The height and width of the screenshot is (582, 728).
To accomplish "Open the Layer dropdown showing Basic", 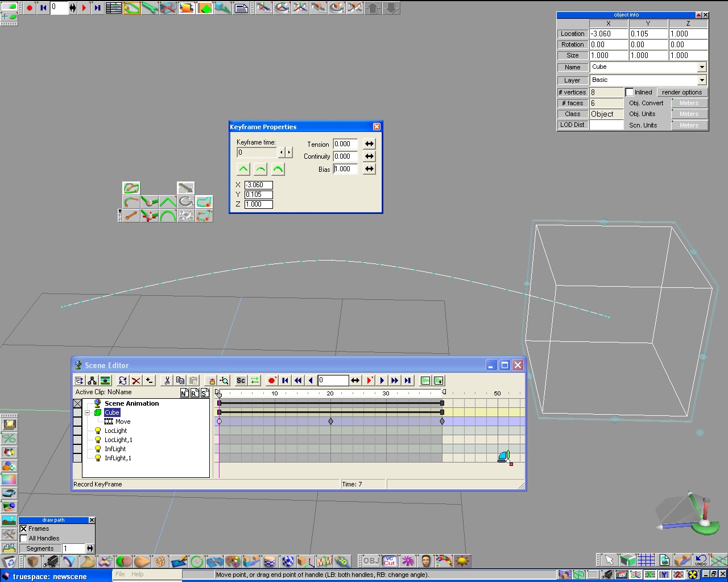I will 702,80.
